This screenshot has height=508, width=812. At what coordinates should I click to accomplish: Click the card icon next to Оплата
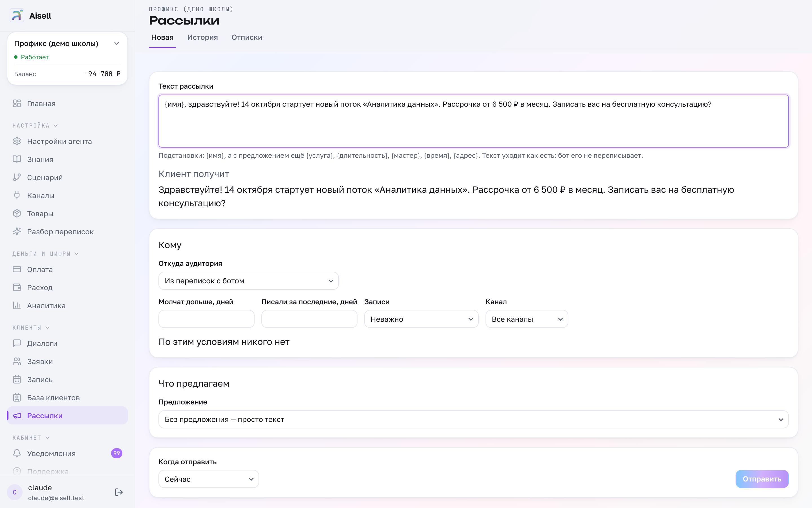pyautogui.click(x=17, y=270)
